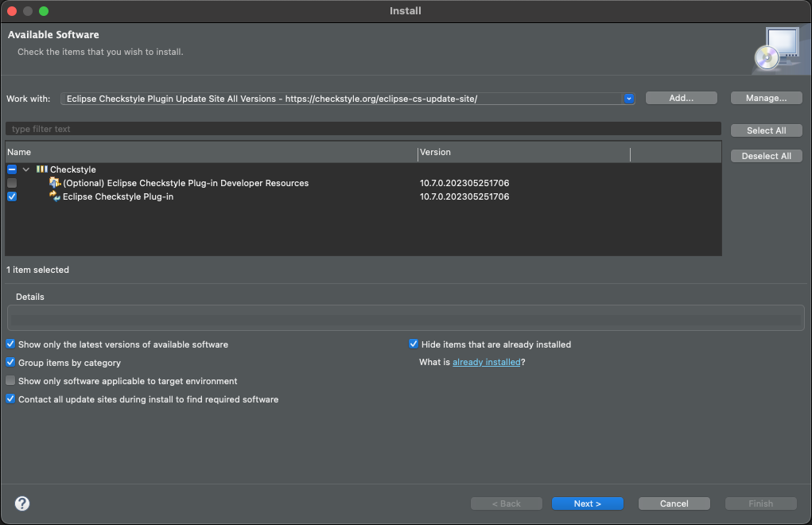This screenshot has width=812, height=525.
Task: Enable Show only software applicable to target environment
Action: (x=10, y=380)
